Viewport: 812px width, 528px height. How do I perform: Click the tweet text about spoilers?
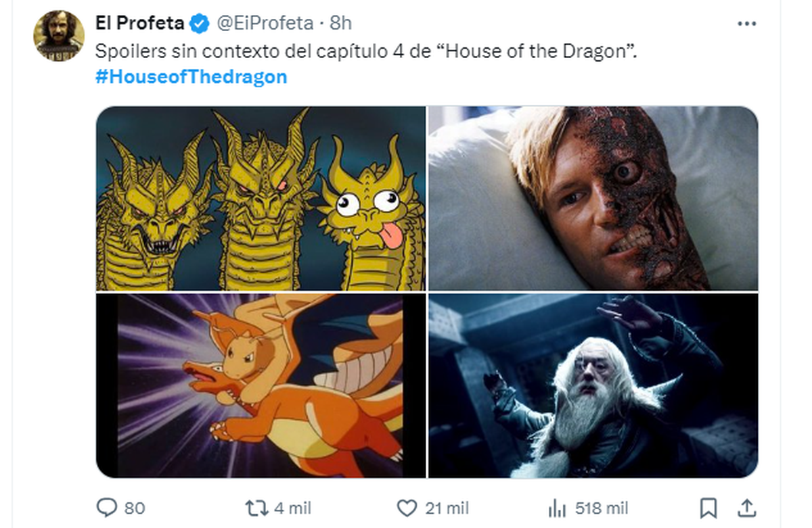[365, 51]
